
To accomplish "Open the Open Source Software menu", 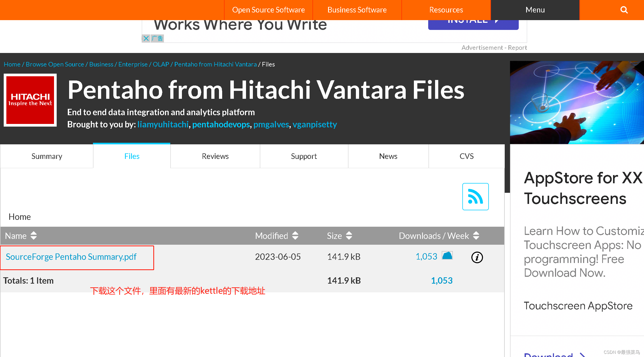I will coord(269,10).
